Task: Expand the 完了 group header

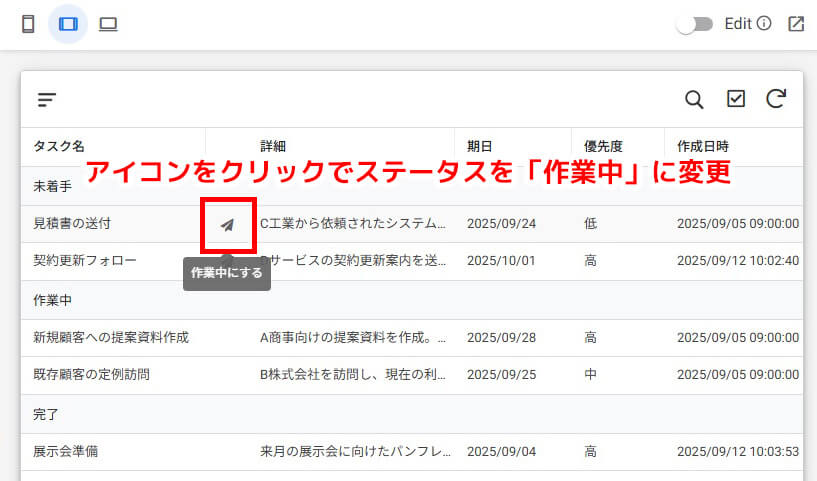Action: [x=46, y=413]
